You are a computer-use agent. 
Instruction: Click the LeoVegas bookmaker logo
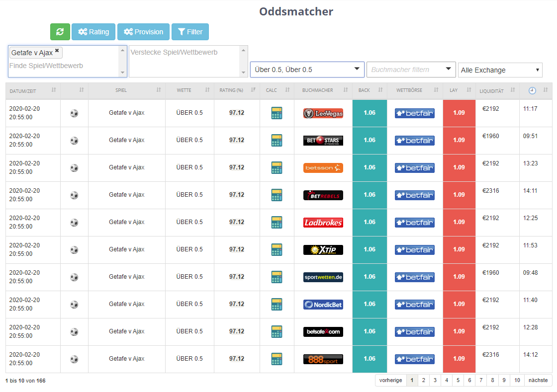click(x=323, y=113)
